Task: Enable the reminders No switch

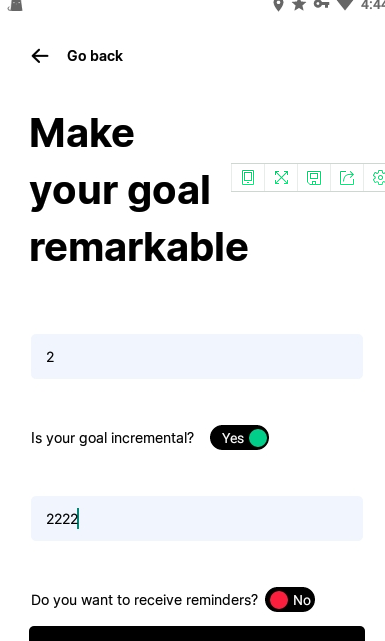Action: coord(290,600)
